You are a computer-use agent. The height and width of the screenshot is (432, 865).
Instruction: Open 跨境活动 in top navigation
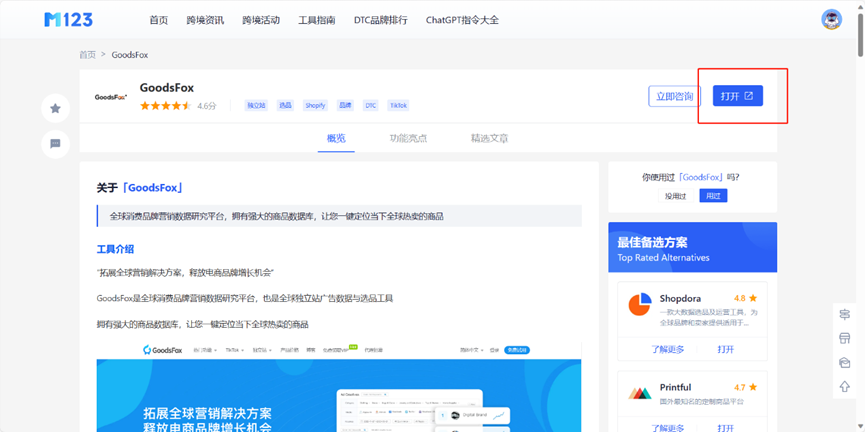click(x=261, y=20)
